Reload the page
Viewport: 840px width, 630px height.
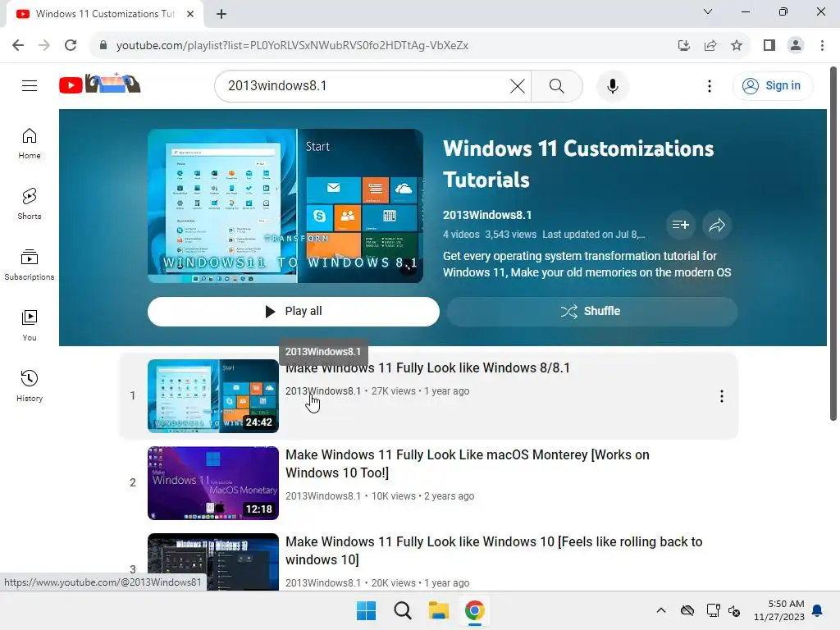click(x=71, y=46)
